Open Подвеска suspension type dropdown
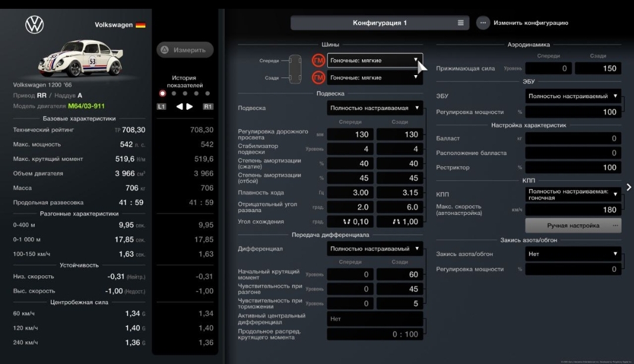The width and height of the screenshot is (634, 364). pyautogui.click(x=375, y=108)
